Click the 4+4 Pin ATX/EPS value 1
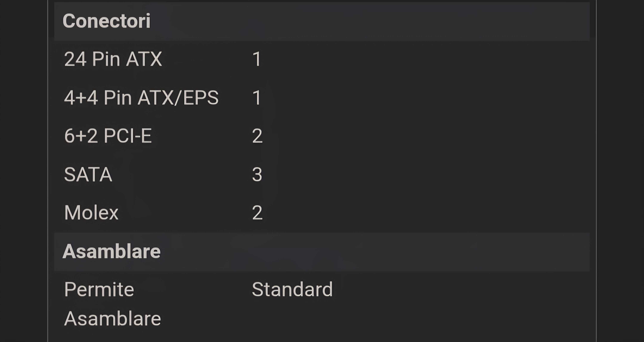Viewport: 644px width, 342px height. click(257, 97)
